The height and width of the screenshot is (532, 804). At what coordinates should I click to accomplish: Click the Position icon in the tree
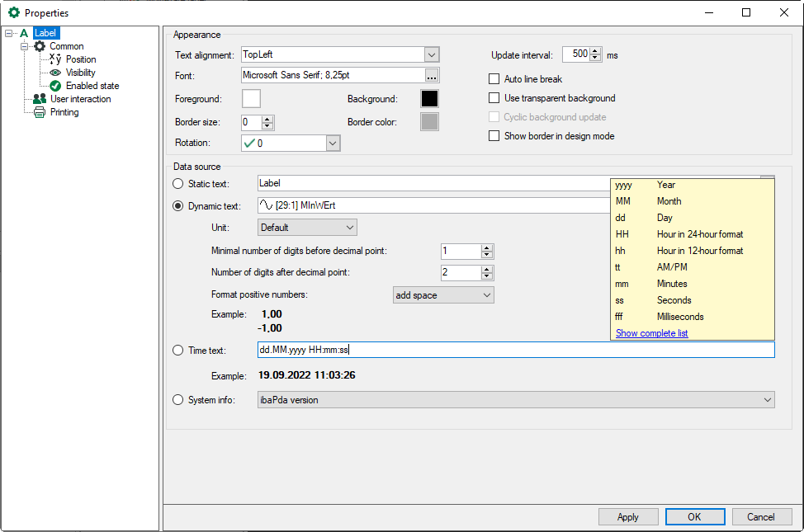click(x=55, y=59)
